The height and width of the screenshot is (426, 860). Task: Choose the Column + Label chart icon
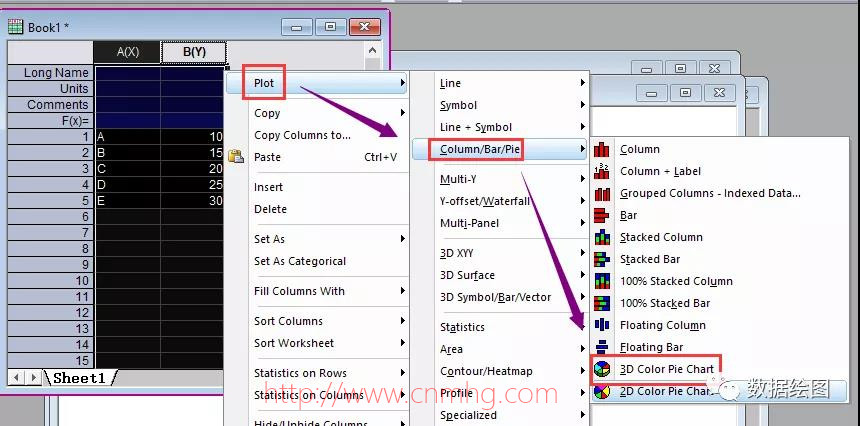point(602,171)
